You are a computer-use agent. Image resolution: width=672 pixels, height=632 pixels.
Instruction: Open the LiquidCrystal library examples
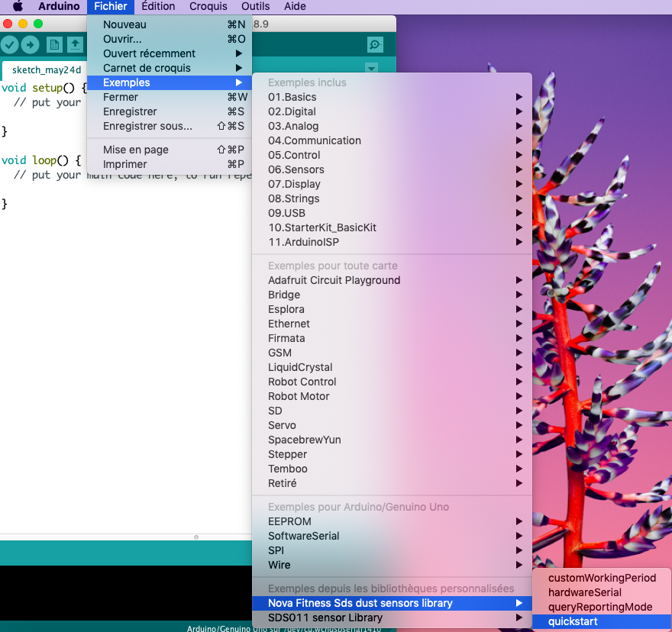[x=393, y=368]
